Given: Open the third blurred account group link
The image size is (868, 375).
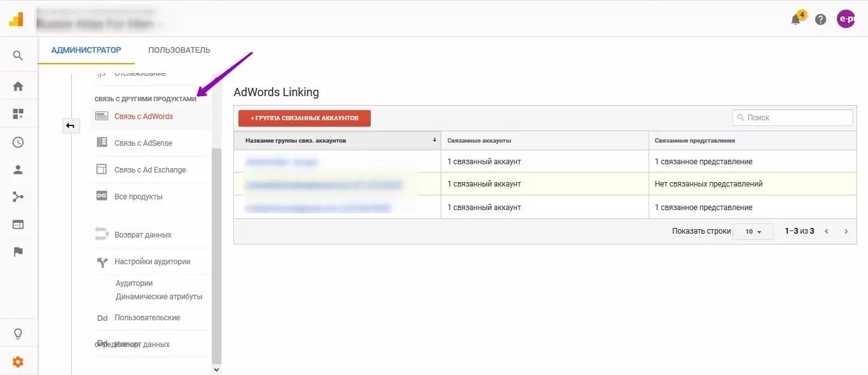Looking at the screenshot, I should (318, 208).
